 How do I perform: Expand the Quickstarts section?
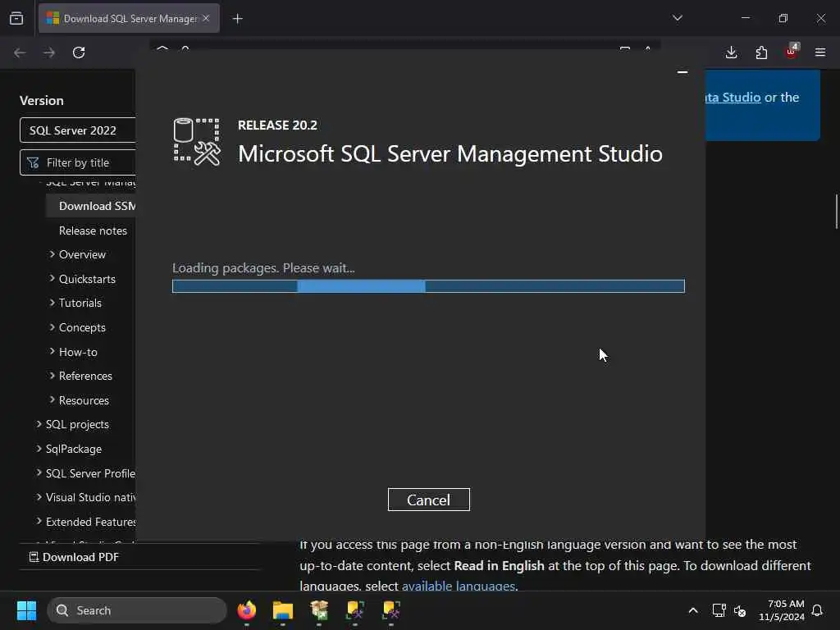[52, 279]
